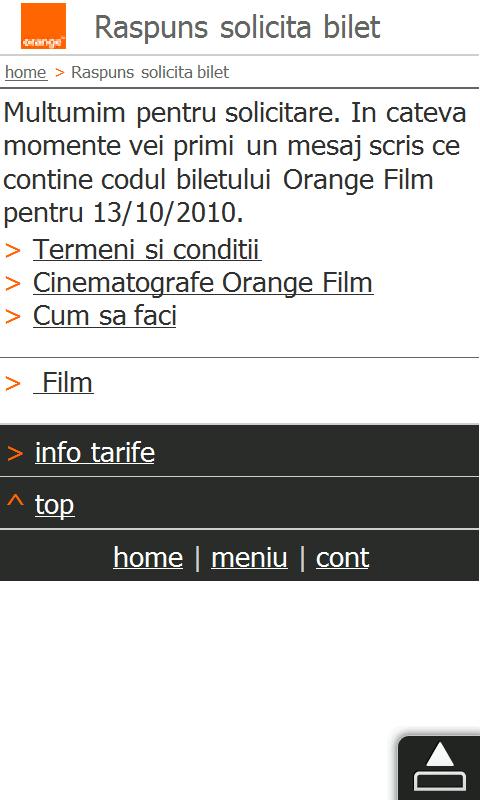Click the Orange logo in header
This screenshot has width=480, height=800.
click(43, 26)
